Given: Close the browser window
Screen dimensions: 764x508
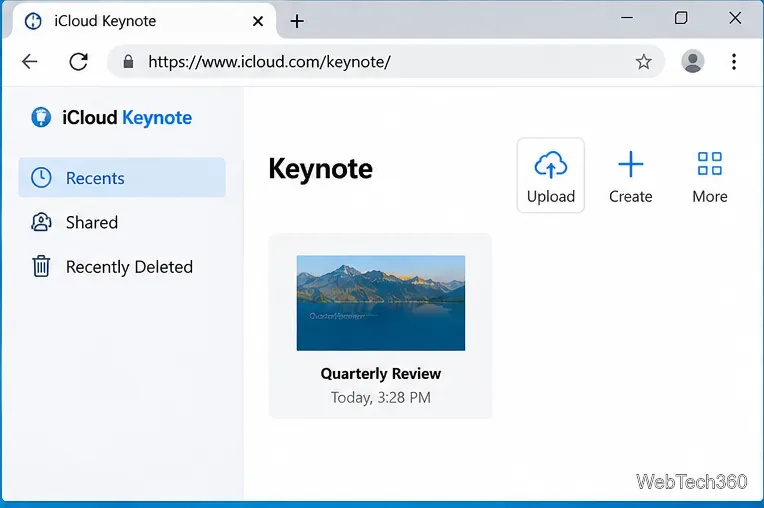Looking at the screenshot, I should [x=735, y=18].
